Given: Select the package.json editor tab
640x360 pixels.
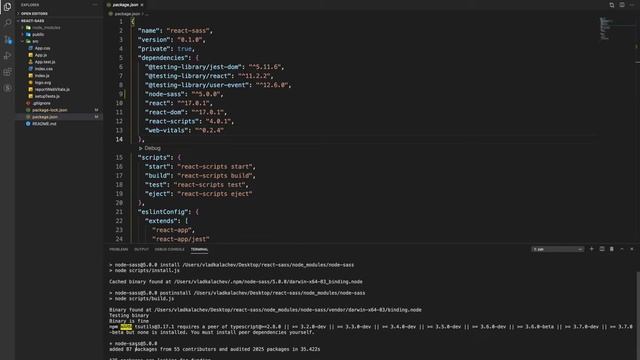Looking at the screenshot, I should click(125, 5).
